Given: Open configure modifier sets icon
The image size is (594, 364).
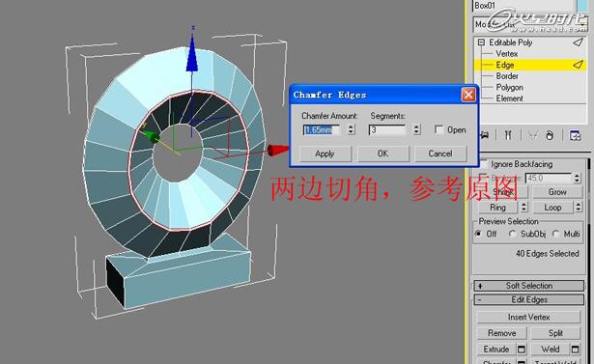Looking at the screenshot, I should click(x=575, y=135).
